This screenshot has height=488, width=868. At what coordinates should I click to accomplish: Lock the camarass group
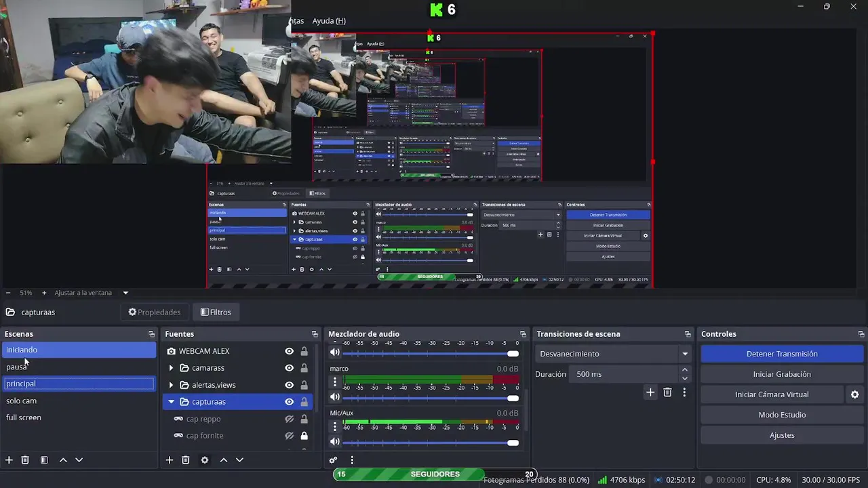(x=304, y=368)
